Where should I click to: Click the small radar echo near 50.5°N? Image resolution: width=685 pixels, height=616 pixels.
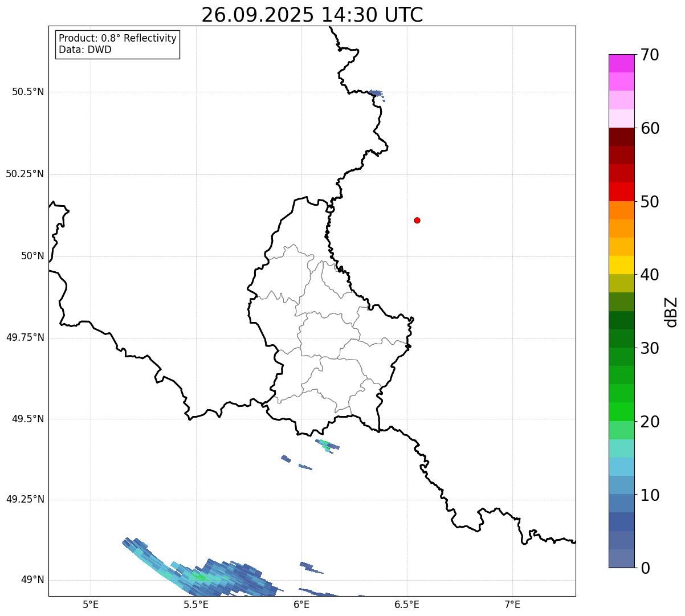pos(377,95)
